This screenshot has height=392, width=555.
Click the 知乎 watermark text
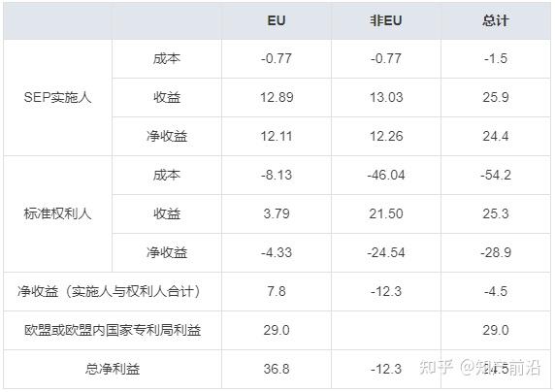click(x=436, y=367)
